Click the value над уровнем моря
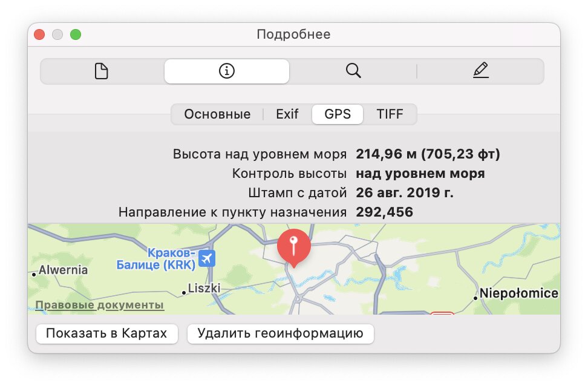This screenshot has height=386, width=588. tap(420, 174)
